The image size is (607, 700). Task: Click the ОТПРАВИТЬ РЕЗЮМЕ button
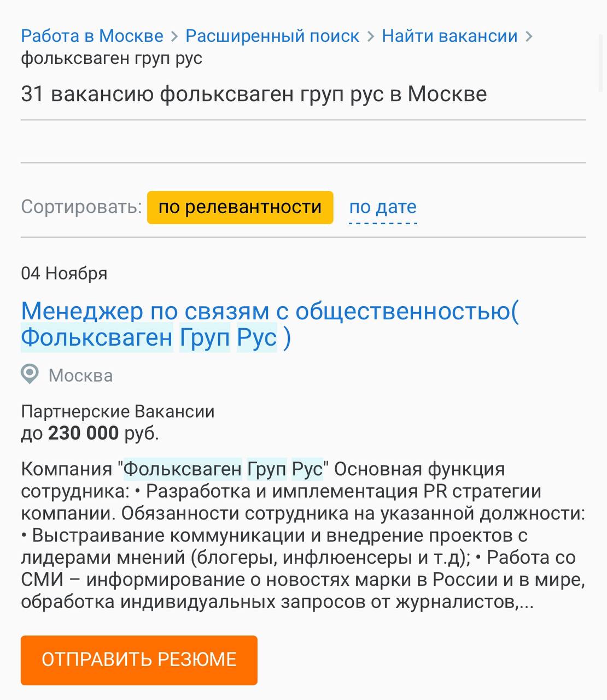click(x=138, y=660)
